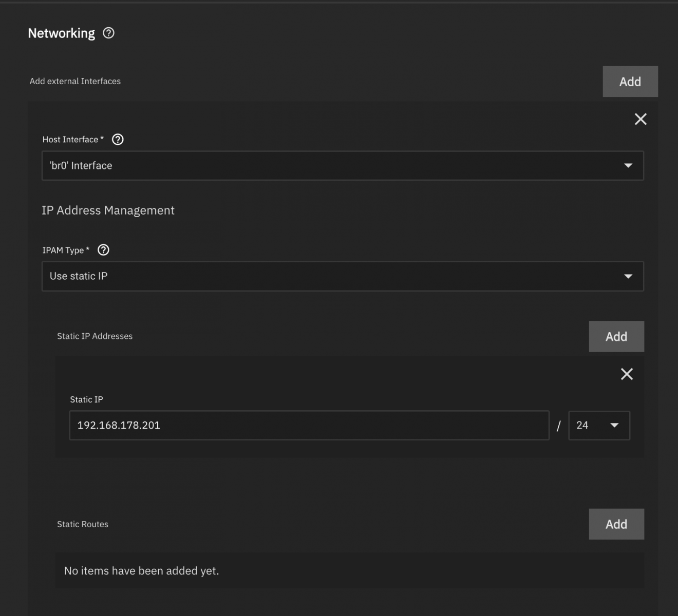Add a static route
This screenshot has width=678, height=616.
click(x=616, y=524)
